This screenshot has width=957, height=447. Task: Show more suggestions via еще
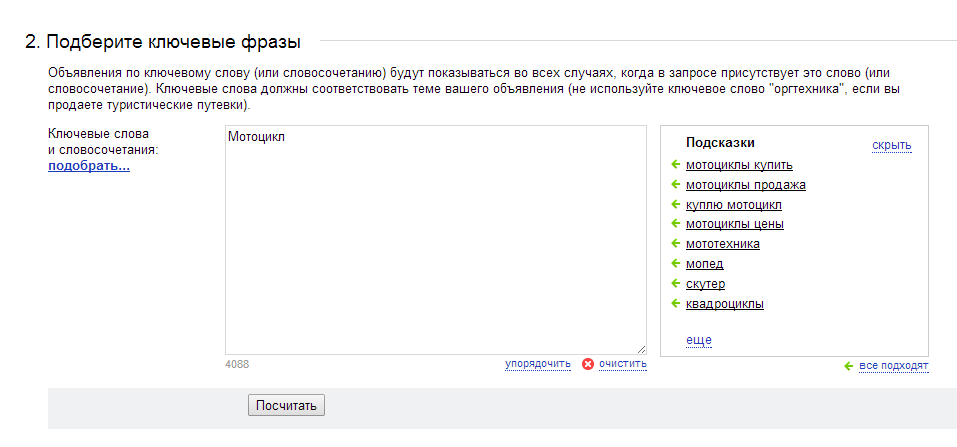click(x=699, y=340)
